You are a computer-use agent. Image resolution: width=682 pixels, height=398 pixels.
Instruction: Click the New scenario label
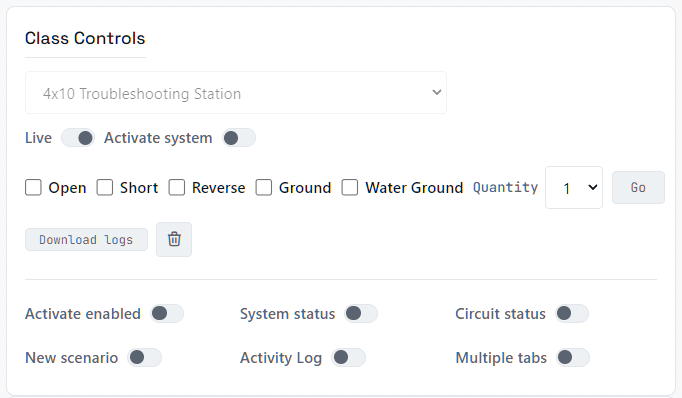(72, 358)
